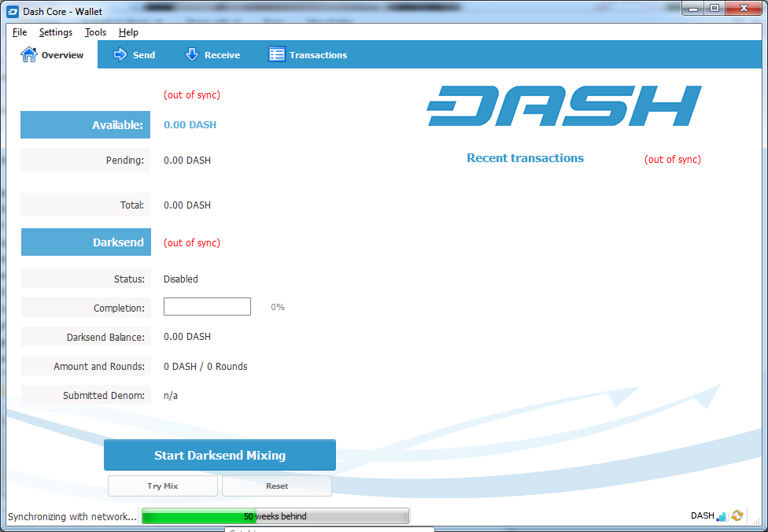Click the 0% completion percentage text
This screenshot has height=532, width=768.
click(x=278, y=307)
